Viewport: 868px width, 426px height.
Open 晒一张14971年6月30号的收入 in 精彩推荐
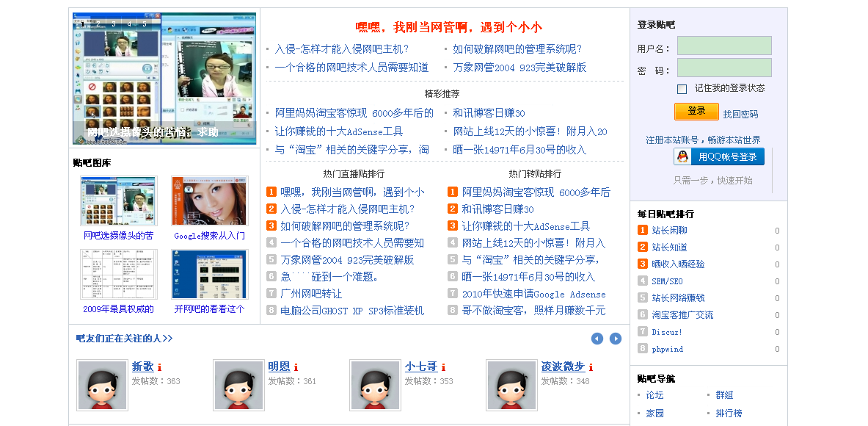519,150
